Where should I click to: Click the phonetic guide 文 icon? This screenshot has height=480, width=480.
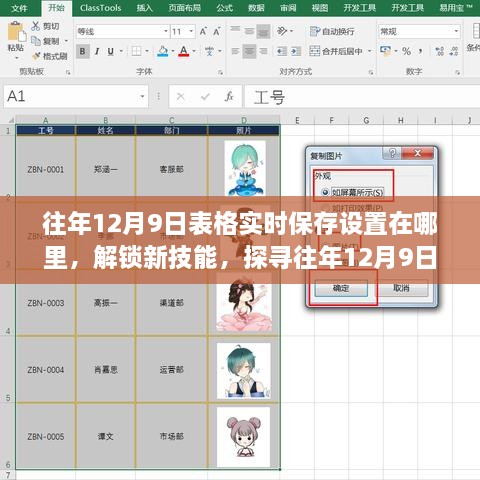(x=209, y=51)
